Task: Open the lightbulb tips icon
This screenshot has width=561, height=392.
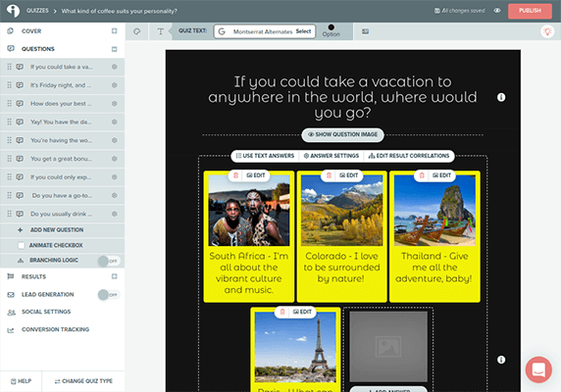Action: coord(547,31)
